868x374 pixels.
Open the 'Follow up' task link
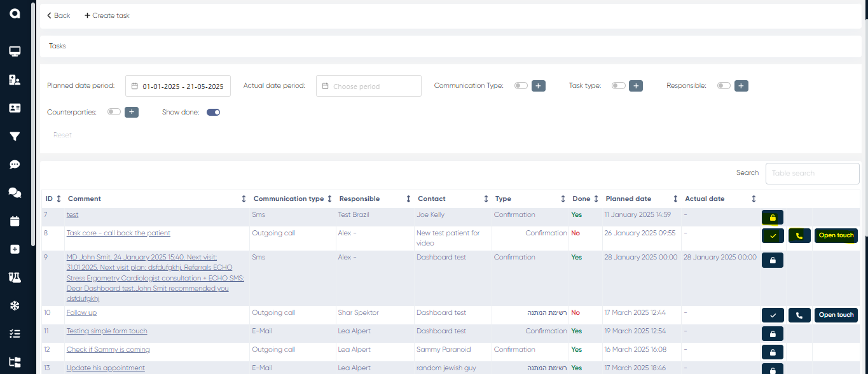coord(81,313)
